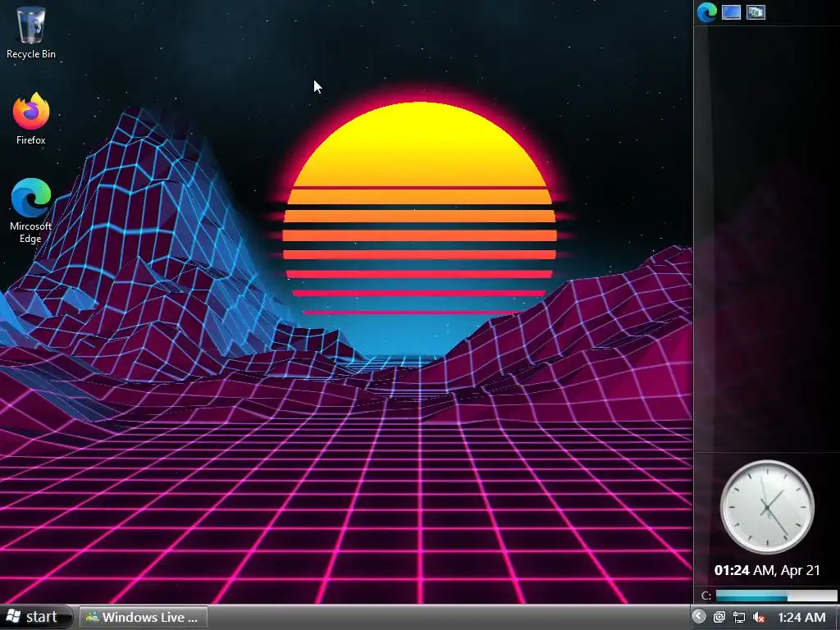Launch Edge from the sidebar quick launch
This screenshot has height=630, width=840.
click(x=706, y=11)
